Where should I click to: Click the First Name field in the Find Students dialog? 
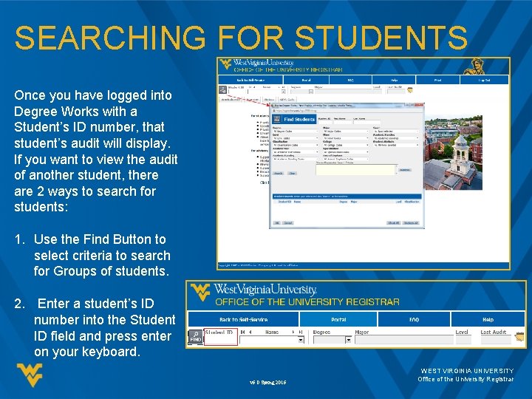(343, 122)
